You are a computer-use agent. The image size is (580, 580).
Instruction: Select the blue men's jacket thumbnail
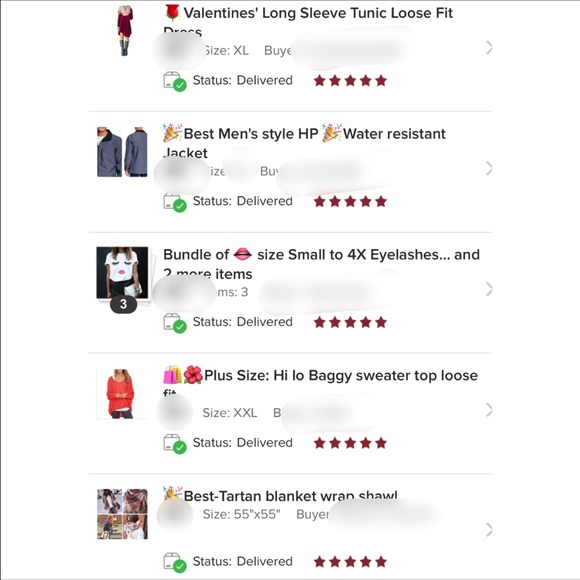pos(122,152)
